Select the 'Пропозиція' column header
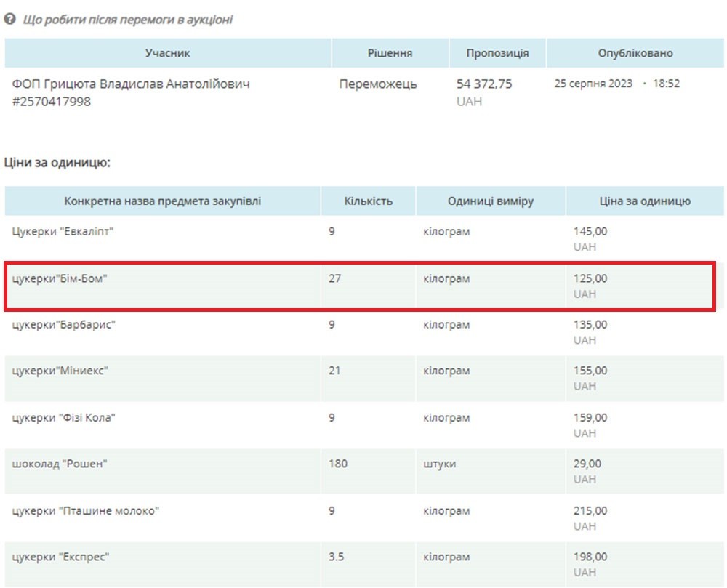 point(497,53)
